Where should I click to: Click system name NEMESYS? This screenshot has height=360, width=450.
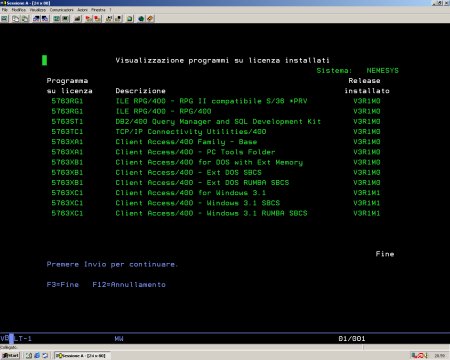(x=382, y=70)
